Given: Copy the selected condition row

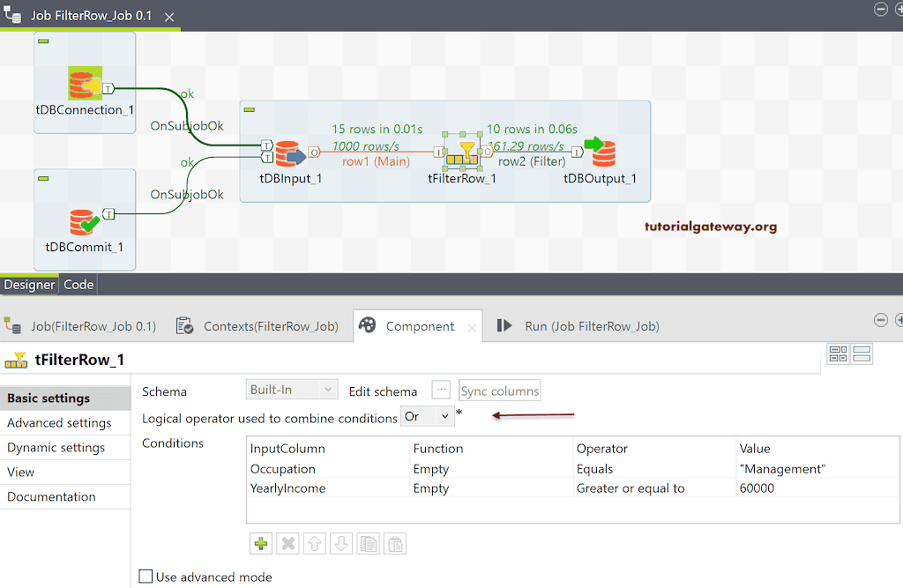Looking at the screenshot, I should point(368,543).
